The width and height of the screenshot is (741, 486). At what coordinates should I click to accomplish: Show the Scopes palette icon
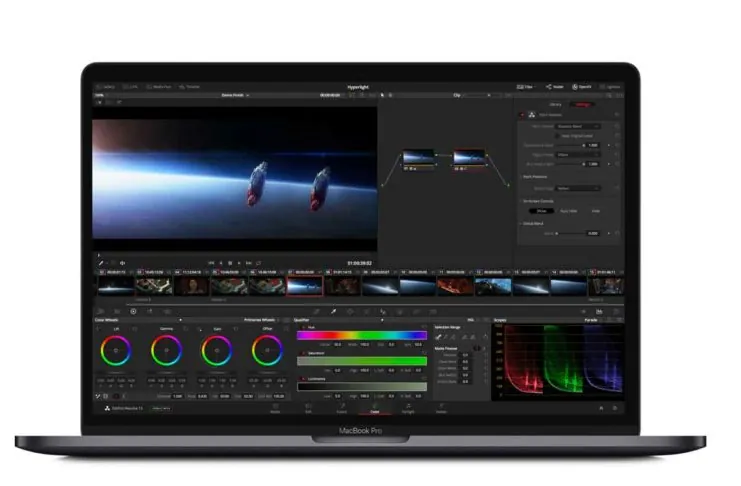(599, 312)
